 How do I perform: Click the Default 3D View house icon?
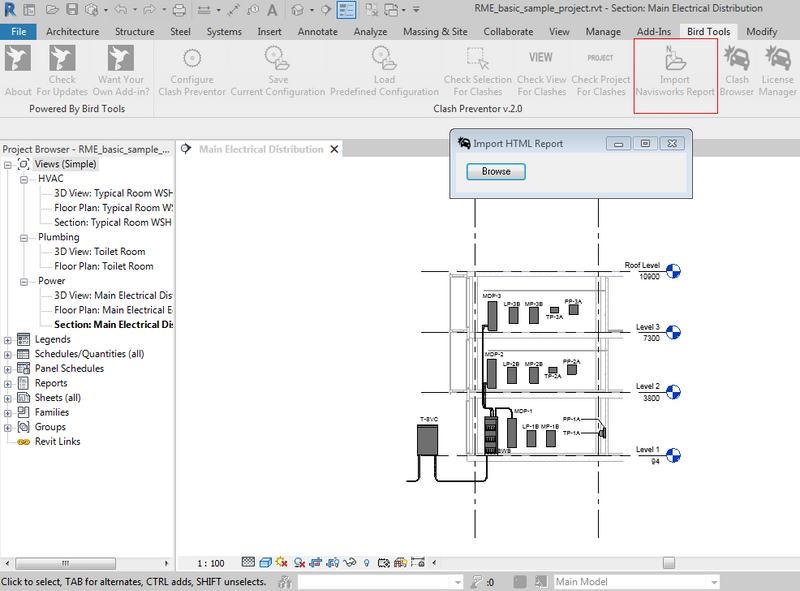point(297,10)
